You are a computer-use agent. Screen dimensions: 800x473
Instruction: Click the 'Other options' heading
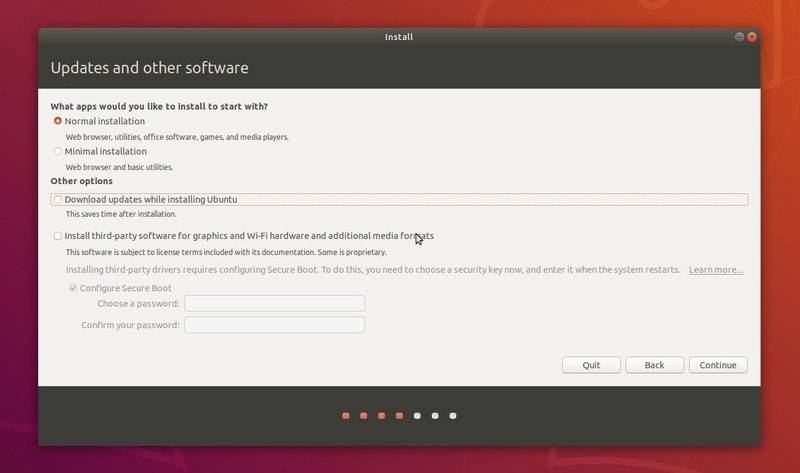point(82,181)
